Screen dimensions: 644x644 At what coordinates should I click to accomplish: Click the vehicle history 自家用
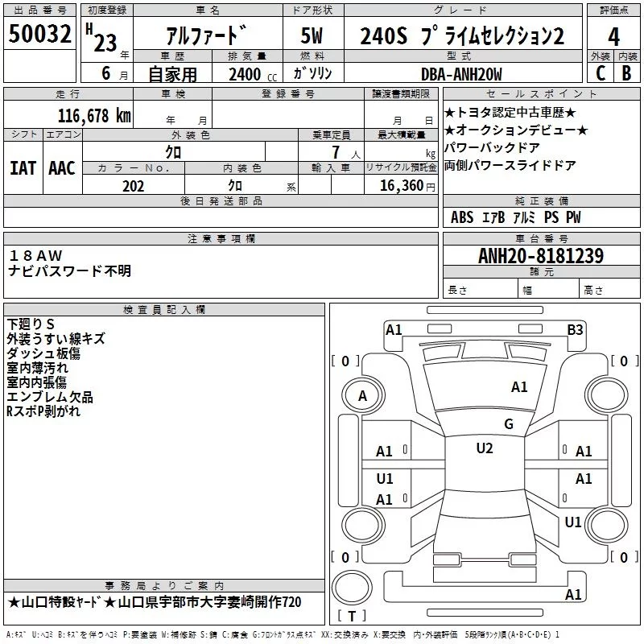point(172,74)
